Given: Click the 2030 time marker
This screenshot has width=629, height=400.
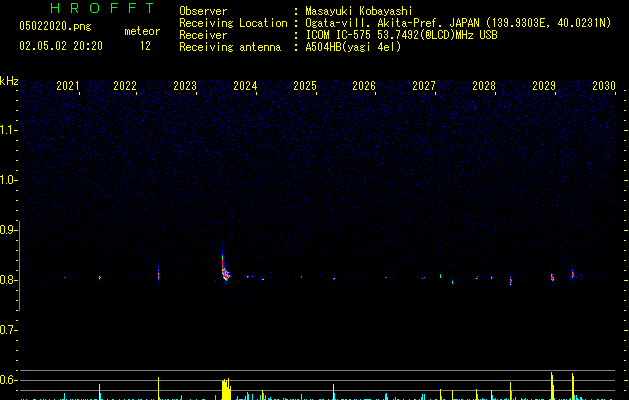Looking at the screenshot, I should click(x=604, y=86).
